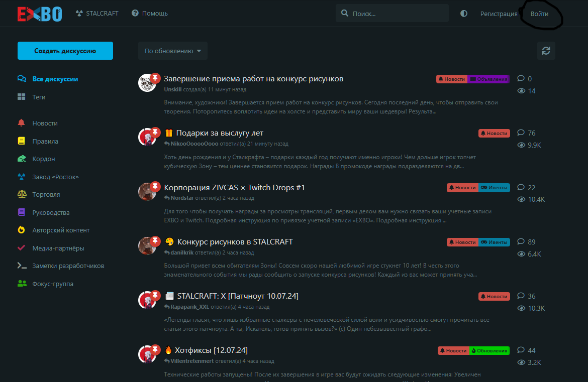Click Ивенты tag on Конкурс рисунков post
588x382 pixels.
click(x=494, y=242)
